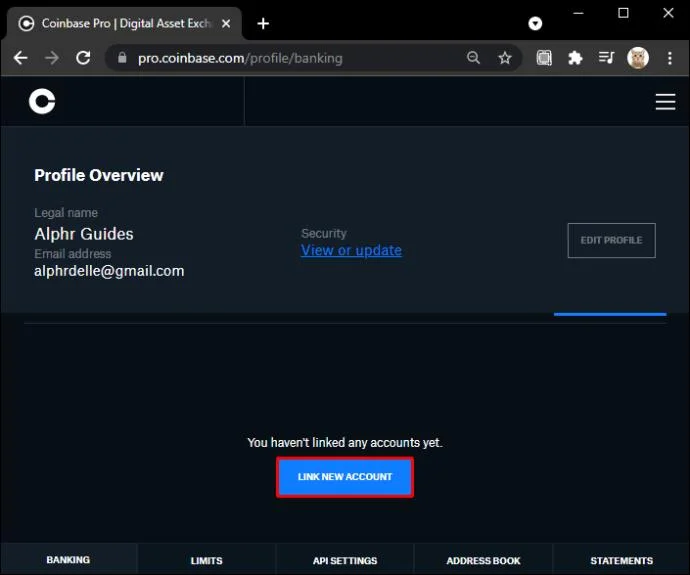Open the API Settings tab
Viewport: 690px width, 575px height.
(x=345, y=560)
